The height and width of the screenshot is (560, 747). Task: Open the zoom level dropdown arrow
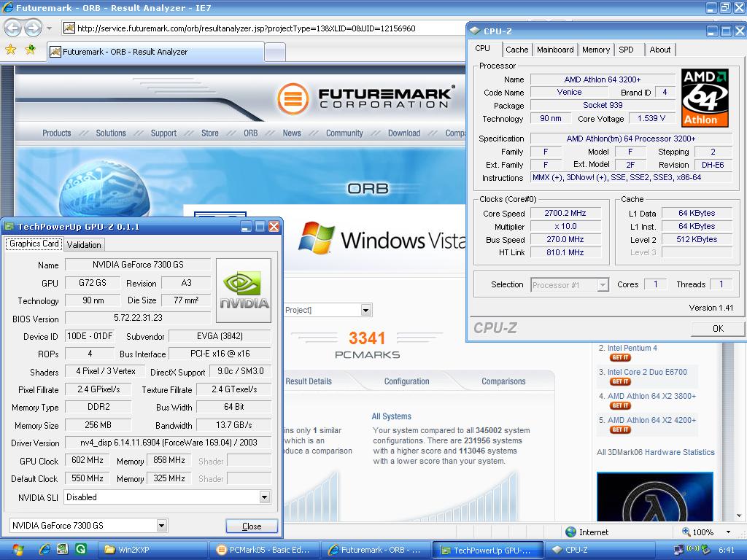pos(728,532)
